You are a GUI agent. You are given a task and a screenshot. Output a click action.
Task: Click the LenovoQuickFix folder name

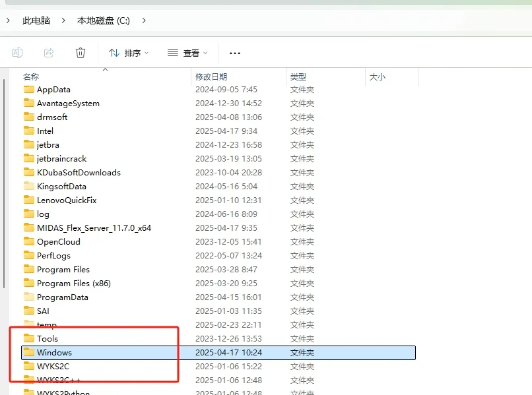[67, 200]
